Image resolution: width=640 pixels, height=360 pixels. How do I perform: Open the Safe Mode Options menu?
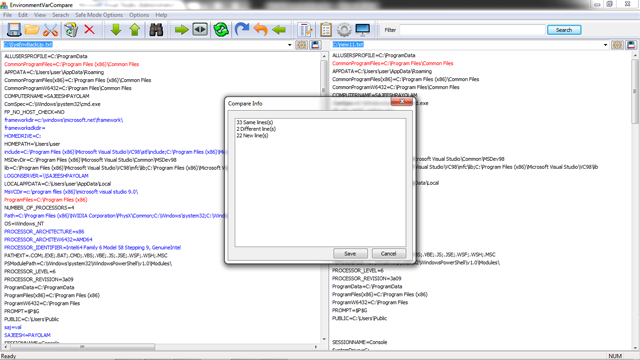[99, 15]
